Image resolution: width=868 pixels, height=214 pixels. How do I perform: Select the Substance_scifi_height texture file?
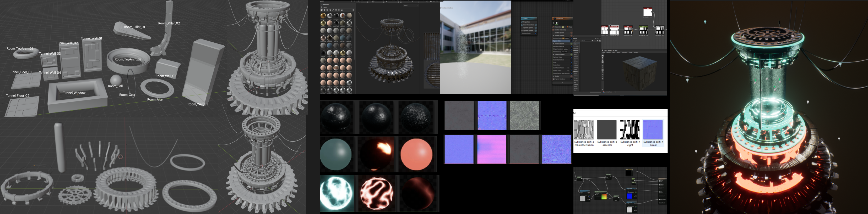coord(630,130)
